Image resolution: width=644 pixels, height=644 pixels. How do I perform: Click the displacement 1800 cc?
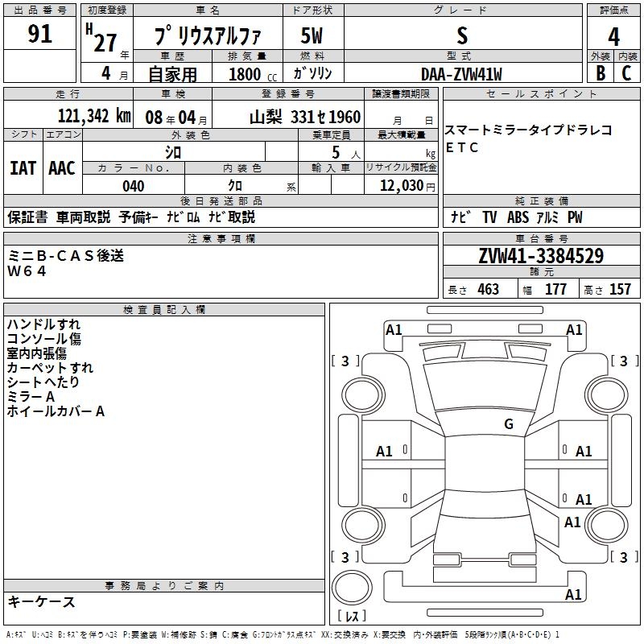click(253, 74)
